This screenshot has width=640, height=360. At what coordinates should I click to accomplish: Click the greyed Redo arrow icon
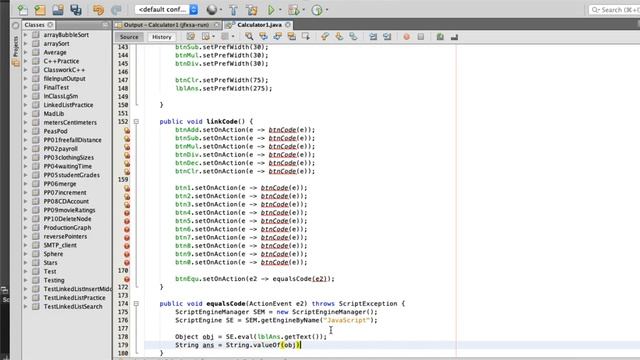click(x=116, y=10)
